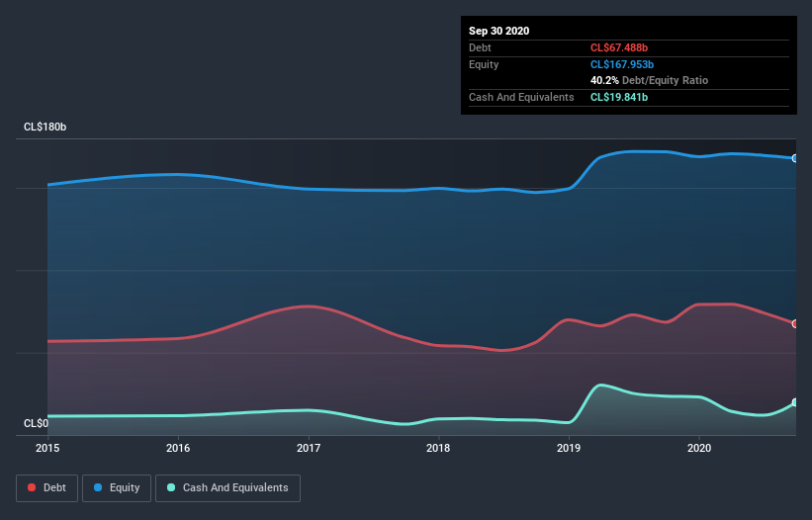Select the Equity endpoint marker on chart

(795, 158)
